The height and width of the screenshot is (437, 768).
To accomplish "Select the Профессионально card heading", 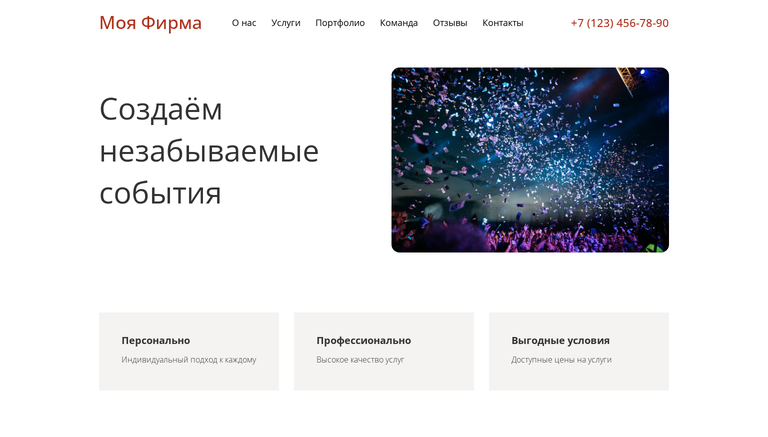I will [x=363, y=340].
